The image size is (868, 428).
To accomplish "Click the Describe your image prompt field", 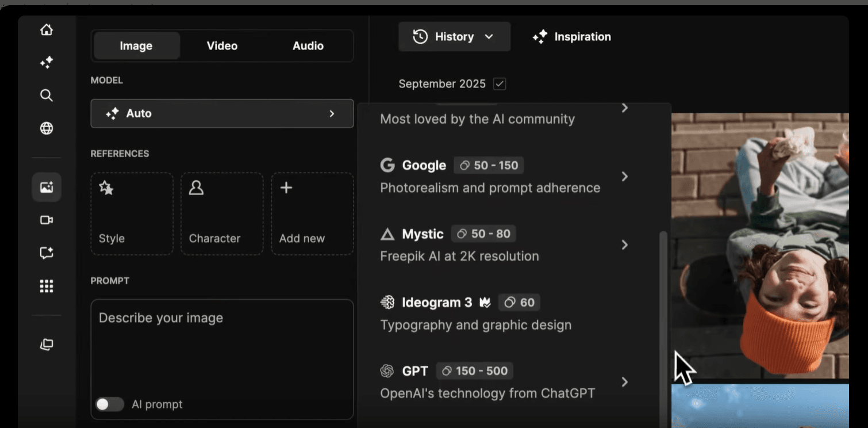I will click(x=222, y=345).
